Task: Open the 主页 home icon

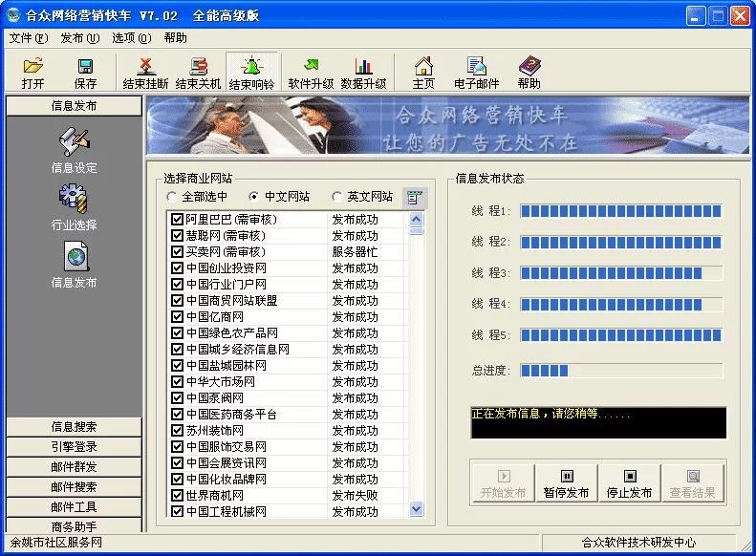Action: [x=423, y=73]
